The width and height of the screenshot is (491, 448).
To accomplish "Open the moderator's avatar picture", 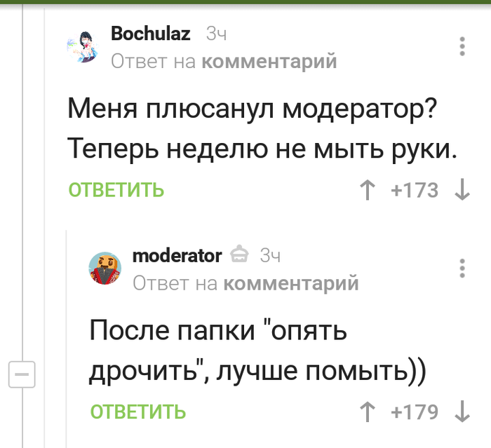I will click(105, 267).
